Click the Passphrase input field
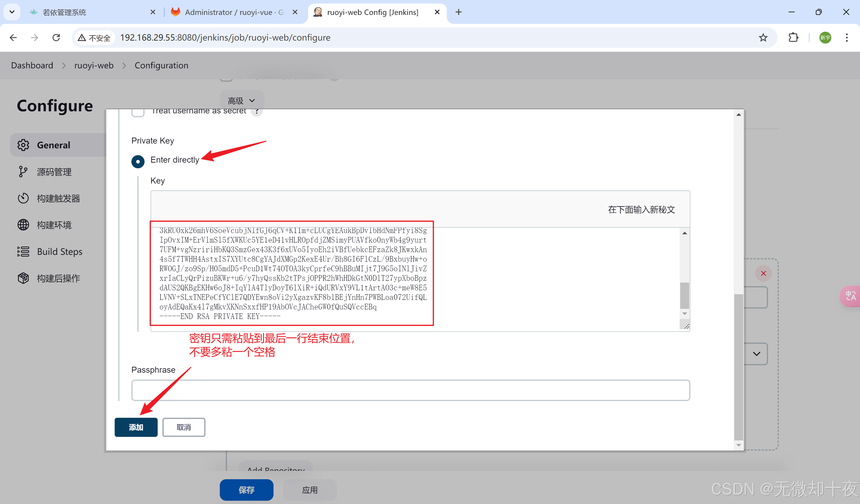 click(410, 390)
